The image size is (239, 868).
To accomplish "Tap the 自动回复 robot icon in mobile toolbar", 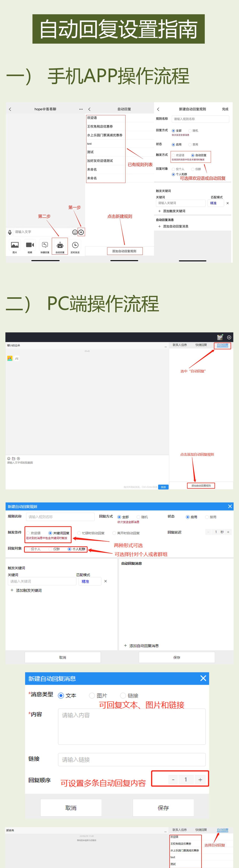I will (x=60, y=245).
